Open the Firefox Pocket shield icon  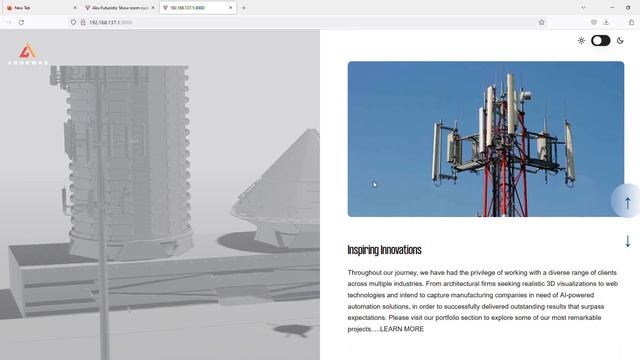(593, 22)
